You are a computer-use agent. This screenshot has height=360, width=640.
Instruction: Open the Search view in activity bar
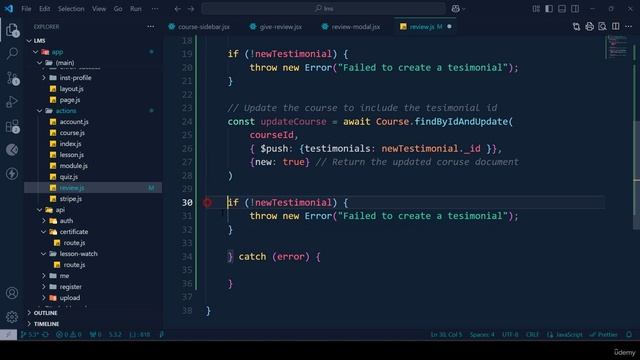pos(12,53)
